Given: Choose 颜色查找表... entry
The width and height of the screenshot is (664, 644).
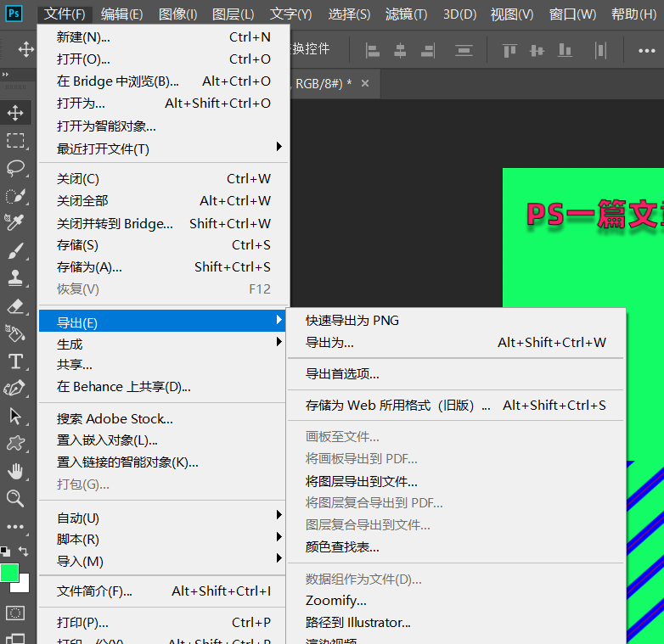Looking at the screenshot, I should pos(456,546).
